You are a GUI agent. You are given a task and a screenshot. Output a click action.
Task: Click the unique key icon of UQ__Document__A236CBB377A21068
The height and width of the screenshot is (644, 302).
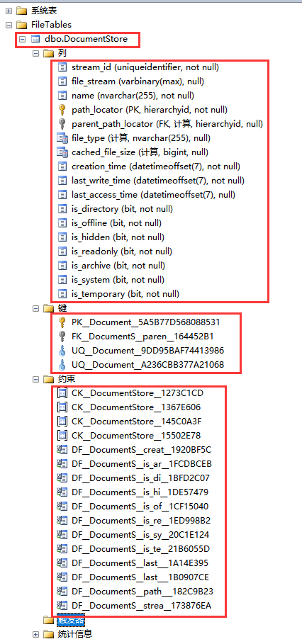(x=62, y=365)
